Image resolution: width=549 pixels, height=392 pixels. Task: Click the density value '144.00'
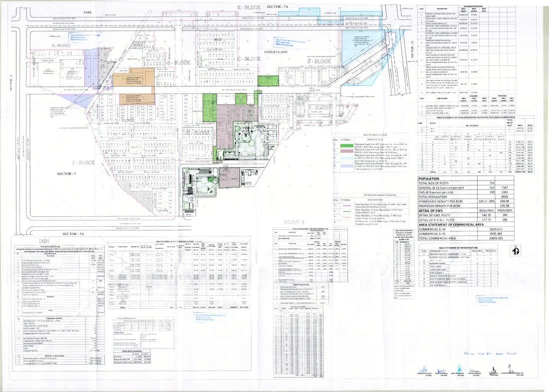point(505,201)
